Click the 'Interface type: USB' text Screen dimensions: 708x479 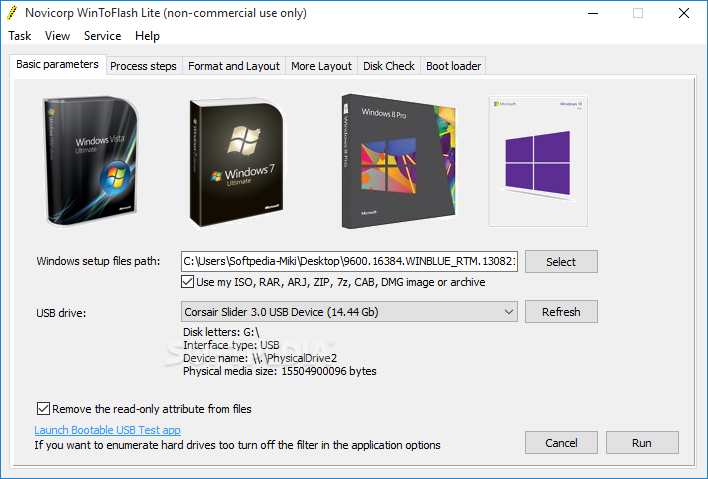click(231, 345)
